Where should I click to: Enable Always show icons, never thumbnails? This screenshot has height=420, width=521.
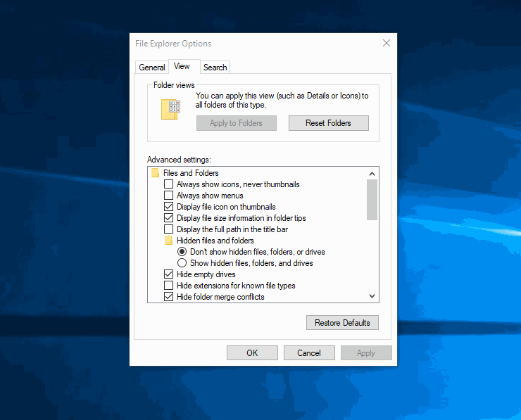[x=169, y=184]
